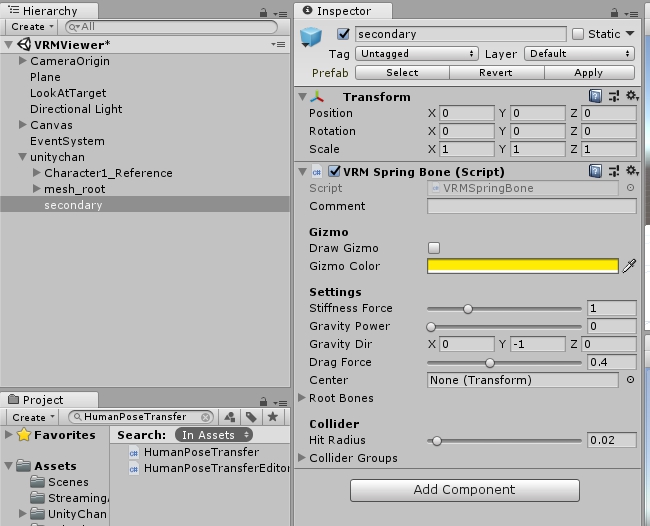The height and width of the screenshot is (526, 650).
Task: Disable the VRM Spring Bone script checkbox
Action: tap(334, 171)
